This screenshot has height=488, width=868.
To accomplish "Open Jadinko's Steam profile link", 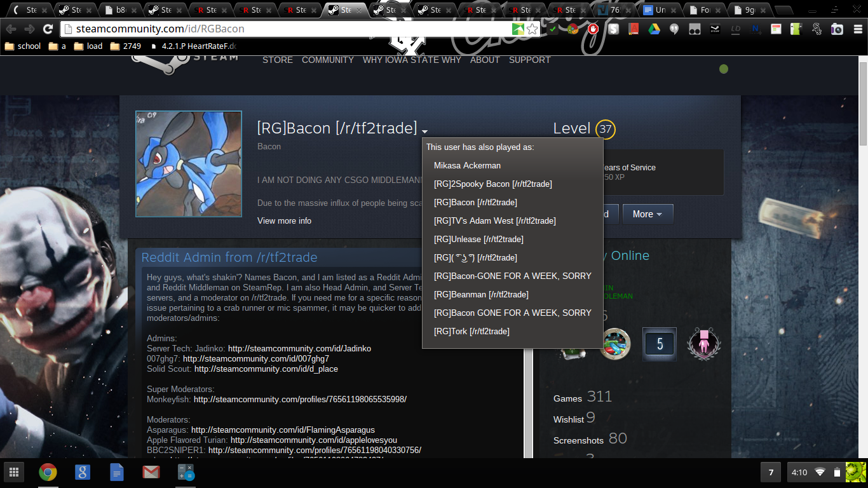I will point(299,348).
